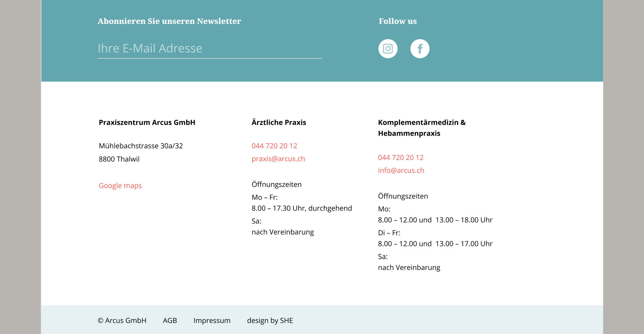Select nach Vereinbarung under Ärztliche Praxis
644x334 pixels.
(x=283, y=232)
